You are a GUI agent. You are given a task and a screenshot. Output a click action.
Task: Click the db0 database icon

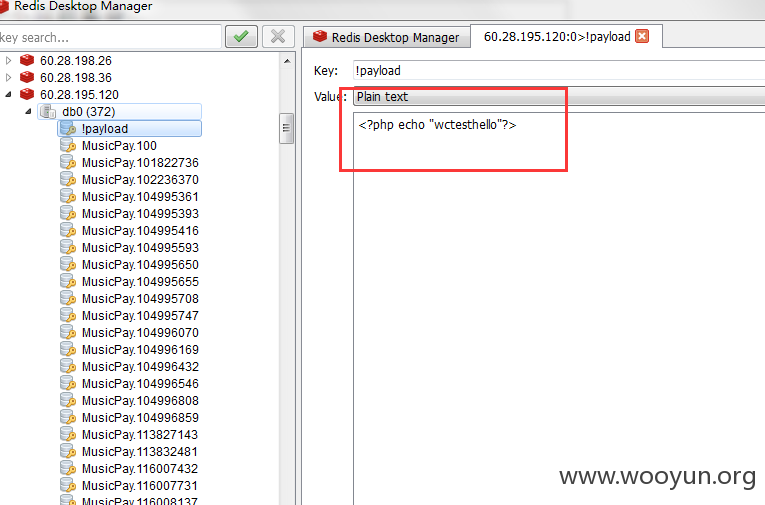(48, 112)
